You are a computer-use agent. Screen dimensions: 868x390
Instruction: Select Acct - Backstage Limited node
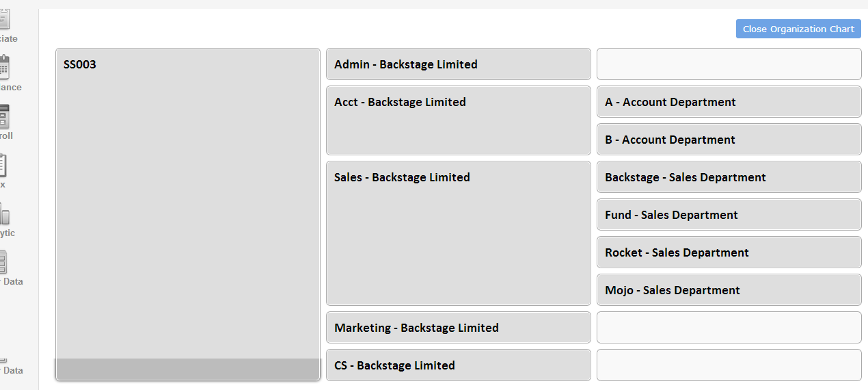pyautogui.click(x=459, y=120)
